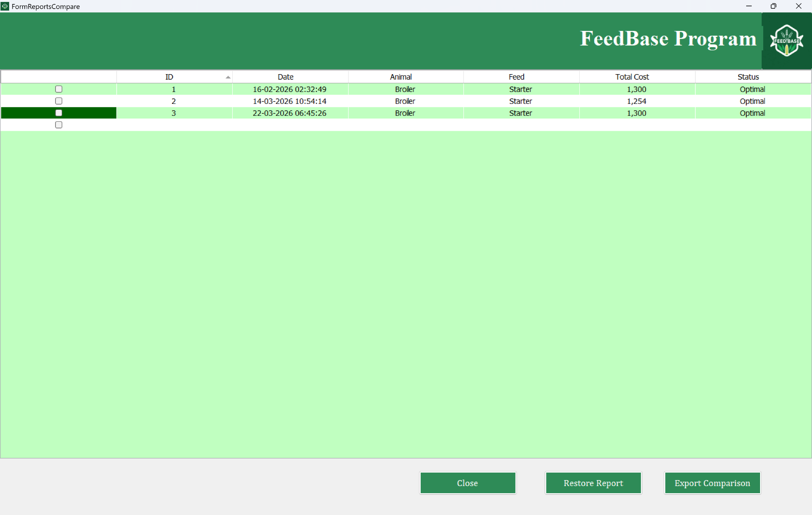Select the checkbox for report ID 3
Viewport: 812px width, 515px height.
click(x=59, y=113)
